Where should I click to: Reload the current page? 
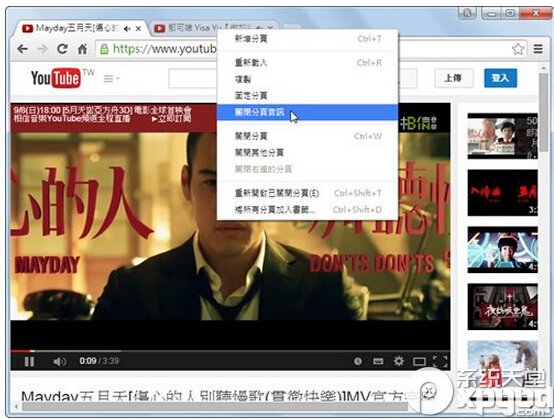pos(63,49)
